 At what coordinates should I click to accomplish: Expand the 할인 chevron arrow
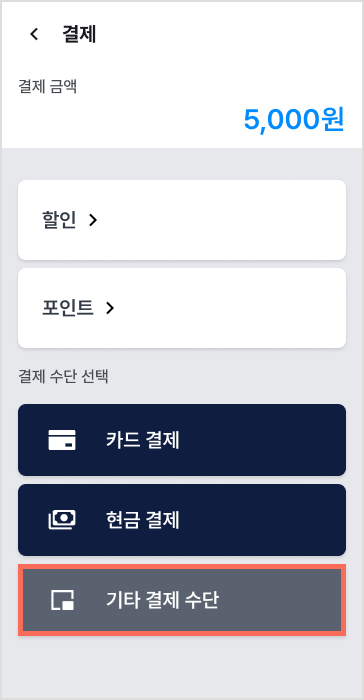point(92,220)
